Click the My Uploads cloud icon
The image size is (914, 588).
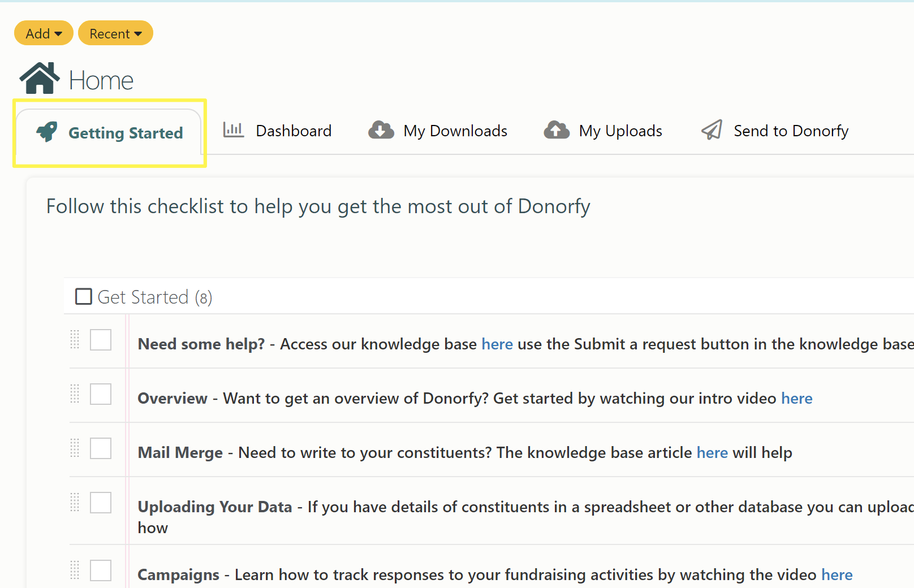pyautogui.click(x=557, y=130)
